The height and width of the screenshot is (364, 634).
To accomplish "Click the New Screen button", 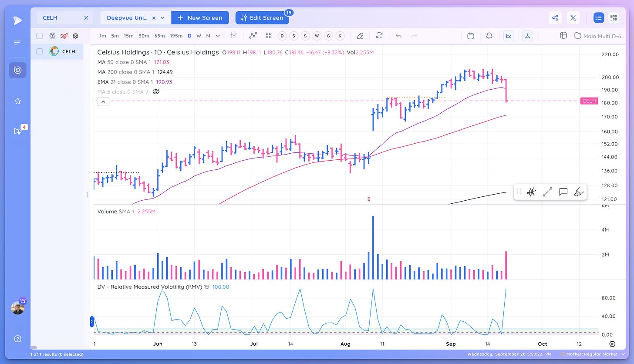I will [x=200, y=18].
